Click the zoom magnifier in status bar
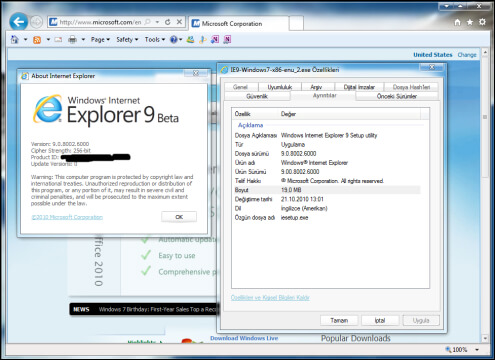Screen dimensions: 495x360 click(448, 349)
